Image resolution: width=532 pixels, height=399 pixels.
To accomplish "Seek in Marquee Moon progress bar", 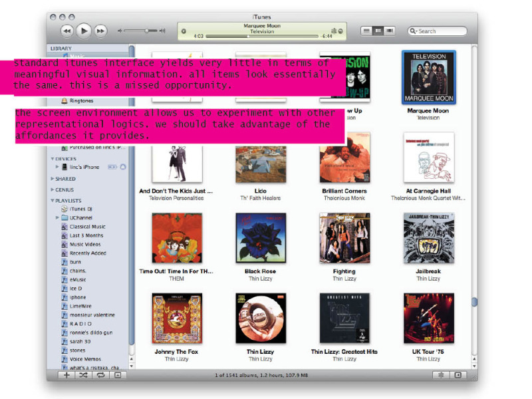I will click(x=261, y=36).
